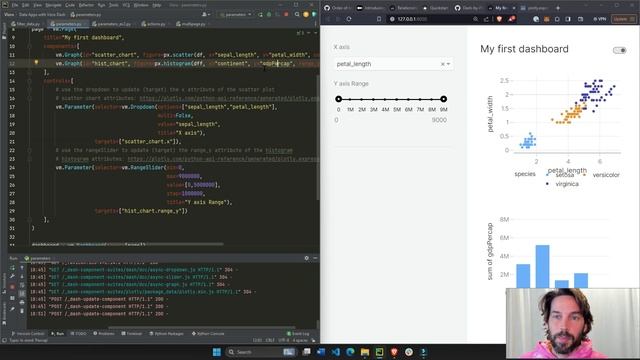Viewport: 640px width, 360px height.
Task: Click the Rerun icon in Run panel
Action: [12, 268]
